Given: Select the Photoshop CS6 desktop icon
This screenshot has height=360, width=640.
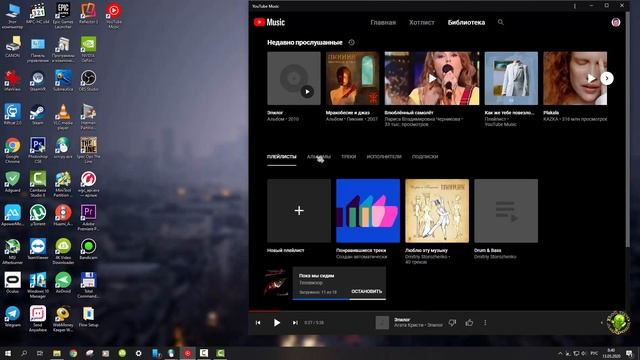Looking at the screenshot, I should (x=38, y=151).
